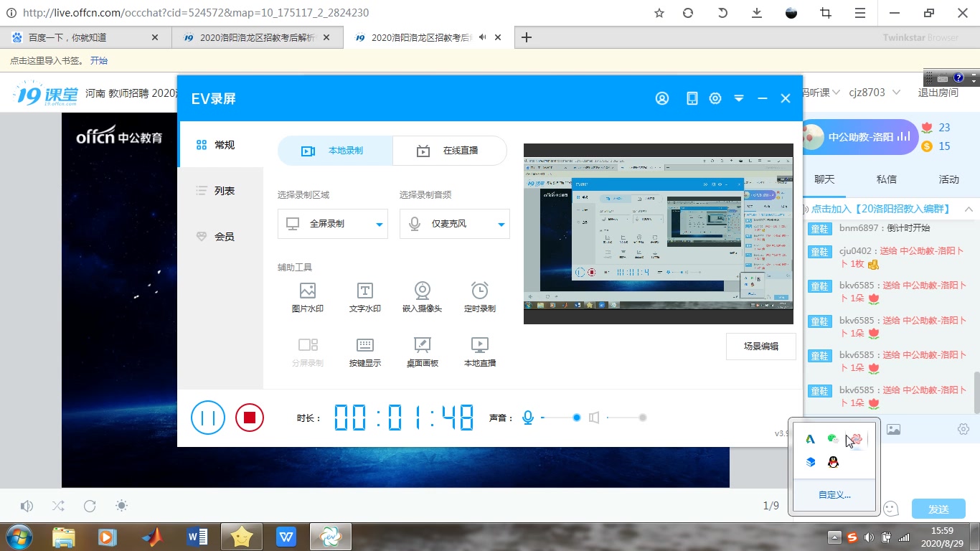
Task: Click the 发送 send button
Action: 938,509
